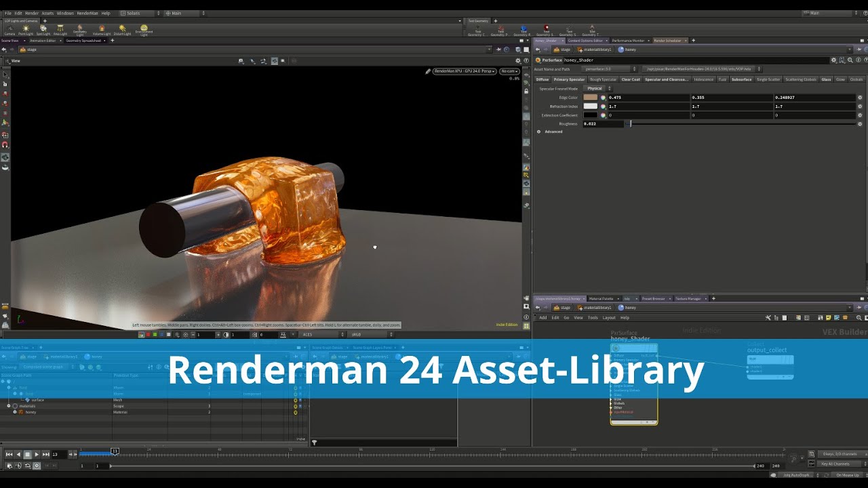Open the File menu
This screenshot has height=488, width=868.
(8, 13)
